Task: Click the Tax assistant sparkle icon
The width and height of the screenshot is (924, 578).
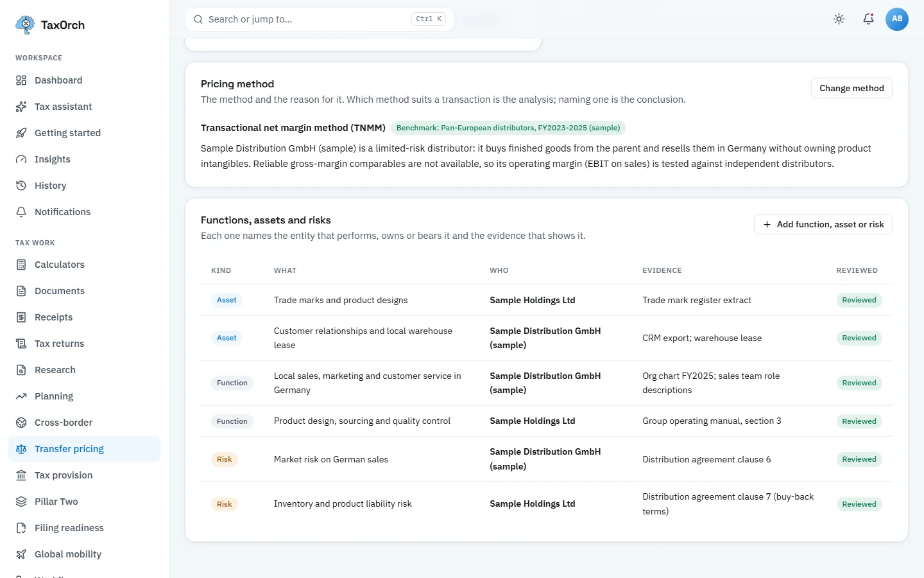Action: pyautogui.click(x=21, y=107)
